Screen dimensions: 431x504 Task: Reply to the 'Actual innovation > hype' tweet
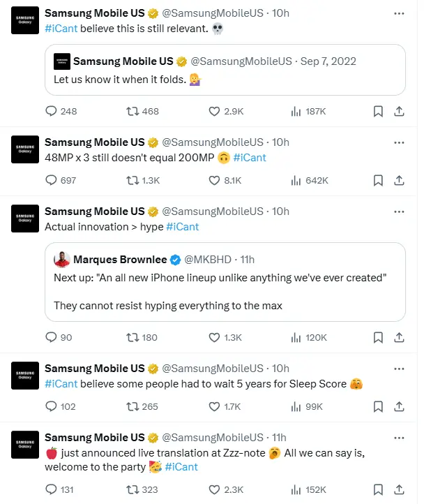coord(51,337)
